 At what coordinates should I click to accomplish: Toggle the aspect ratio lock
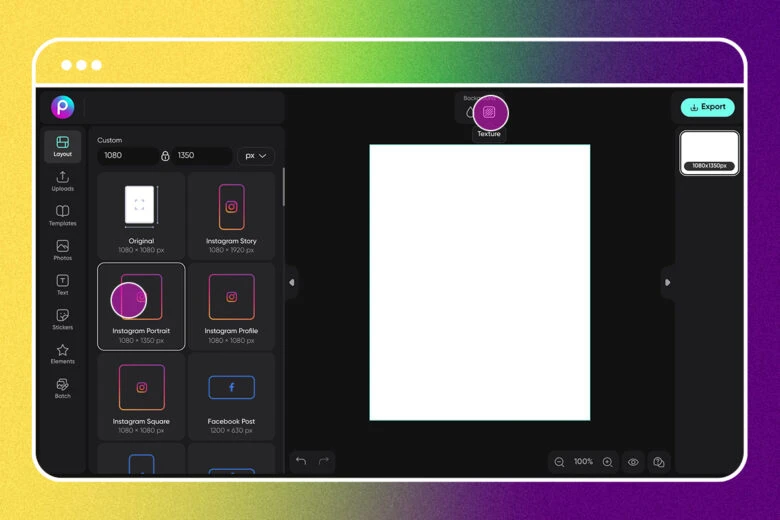165,156
